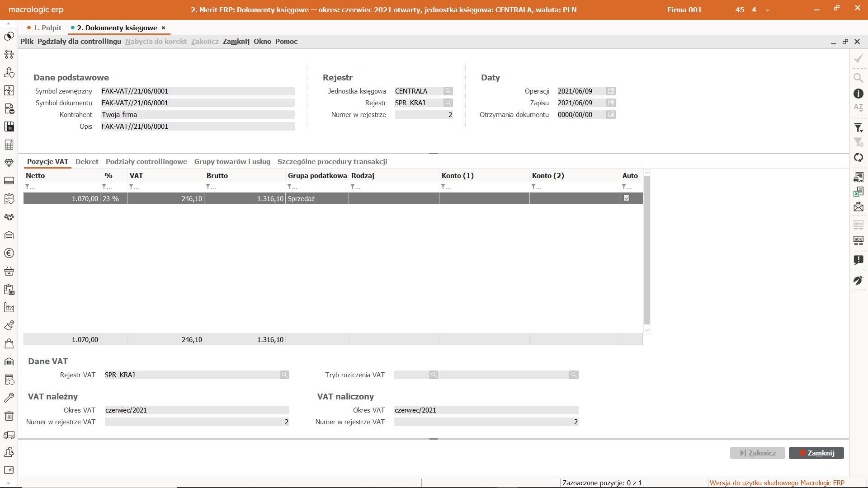This screenshot has width=868, height=488.
Task: Click the print document icon
Action: [858, 177]
